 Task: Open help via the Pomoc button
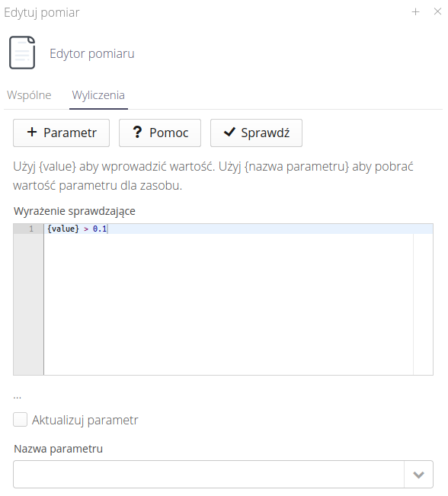(x=160, y=133)
